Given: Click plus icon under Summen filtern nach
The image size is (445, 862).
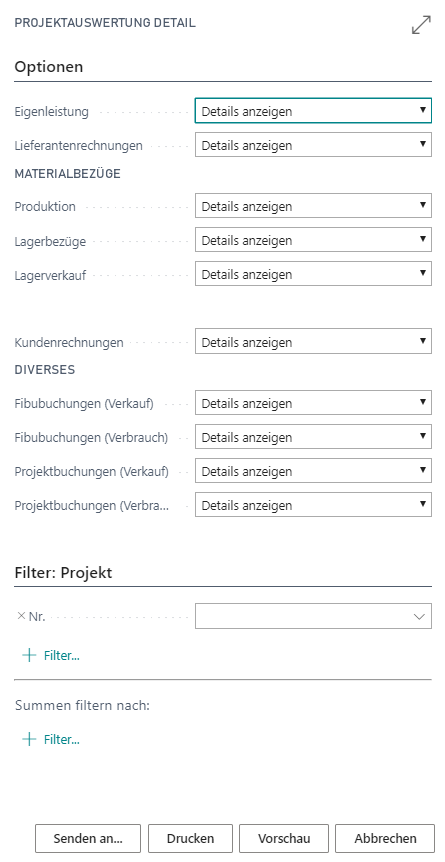Looking at the screenshot, I should (x=29, y=739).
